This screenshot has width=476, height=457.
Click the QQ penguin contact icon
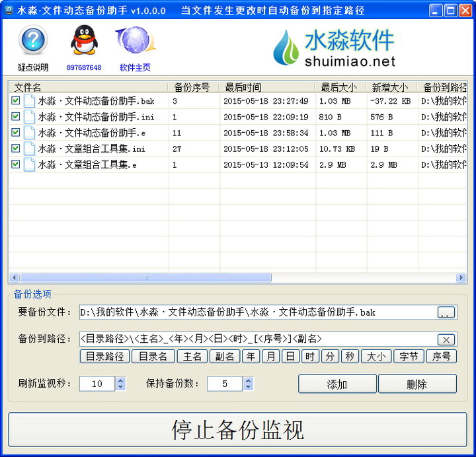point(84,40)
